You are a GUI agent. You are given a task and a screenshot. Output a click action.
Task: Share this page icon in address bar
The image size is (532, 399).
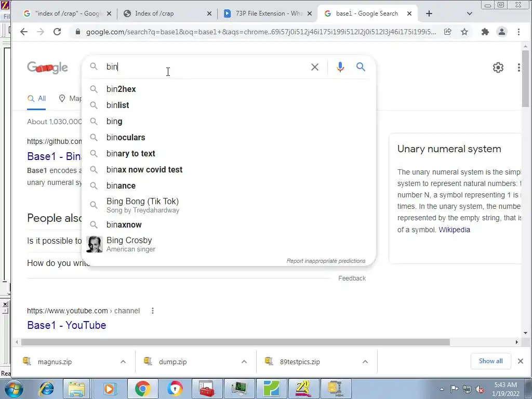[447, 32]
